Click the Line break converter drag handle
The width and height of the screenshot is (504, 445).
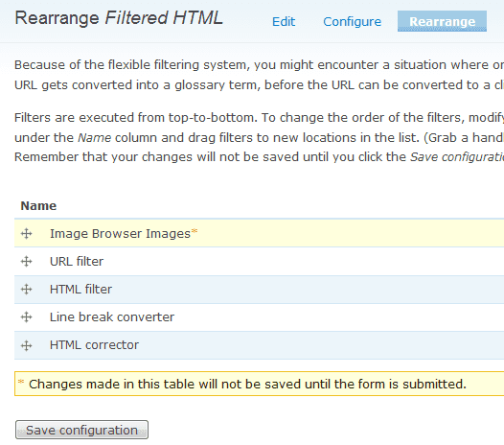point(27,317)
